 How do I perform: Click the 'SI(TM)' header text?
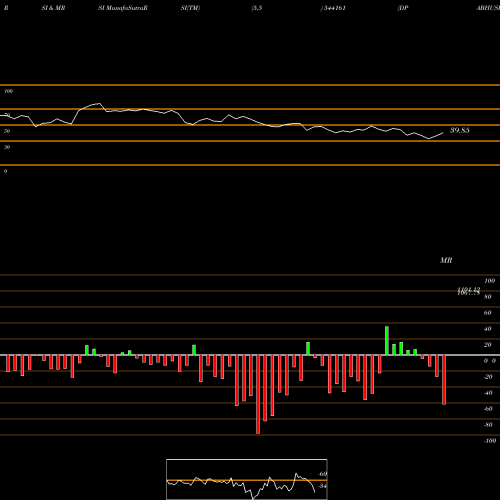tap(190, 8)
